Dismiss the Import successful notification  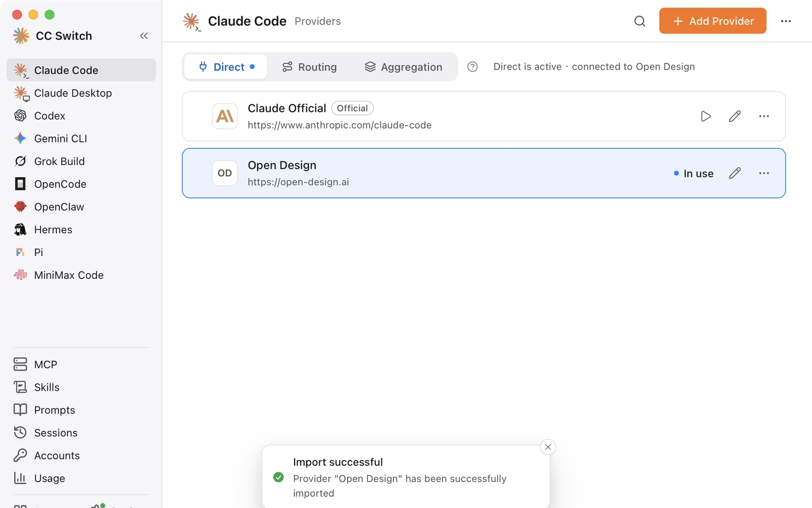pyautogui.click(x=548, y=447)
